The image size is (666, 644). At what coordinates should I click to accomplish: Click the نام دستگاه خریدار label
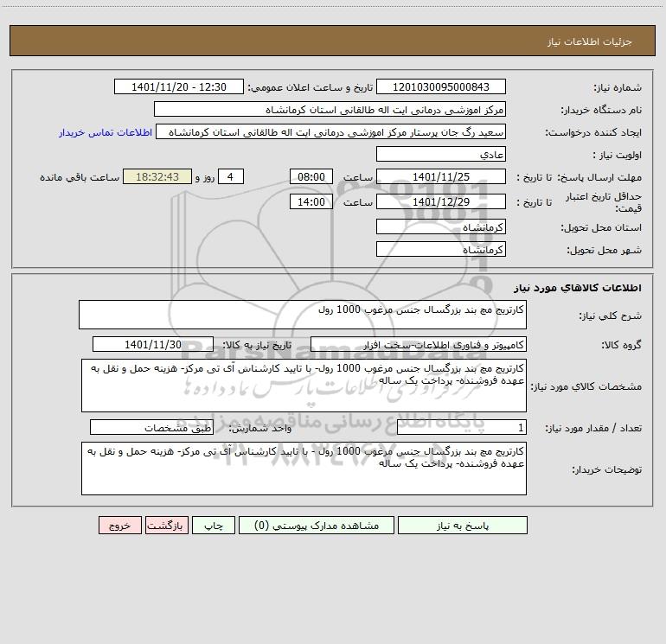(601, 110)
